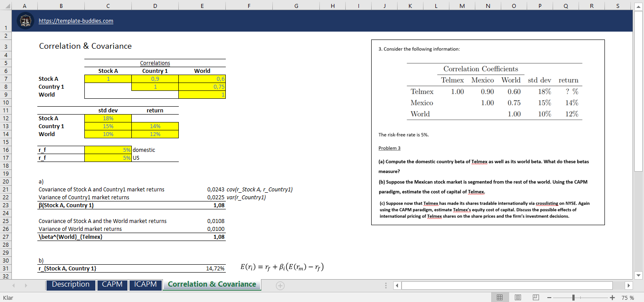The height and width of the screenshot is (302, 644).
Task: Select Stock A to World correlation cell 0,6
Action: pos(202,79)
